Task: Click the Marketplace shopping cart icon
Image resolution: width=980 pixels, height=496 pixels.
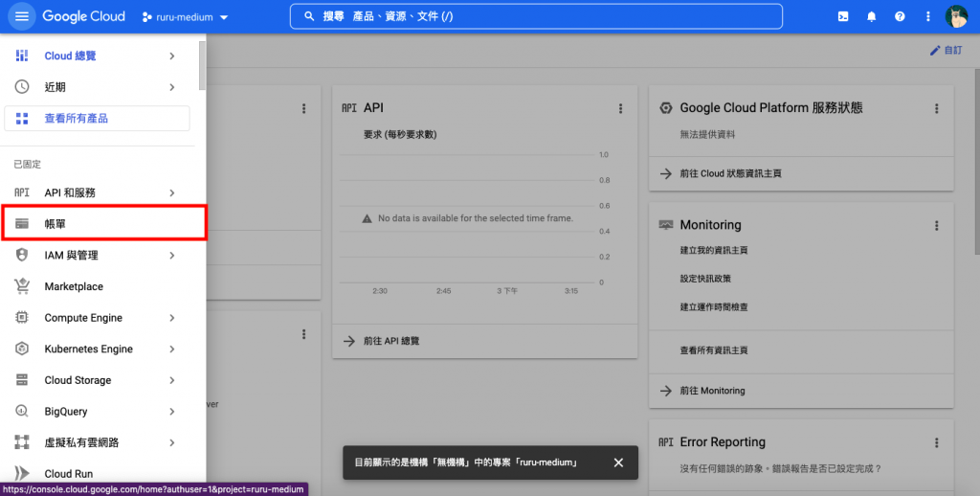Action: 22,286
